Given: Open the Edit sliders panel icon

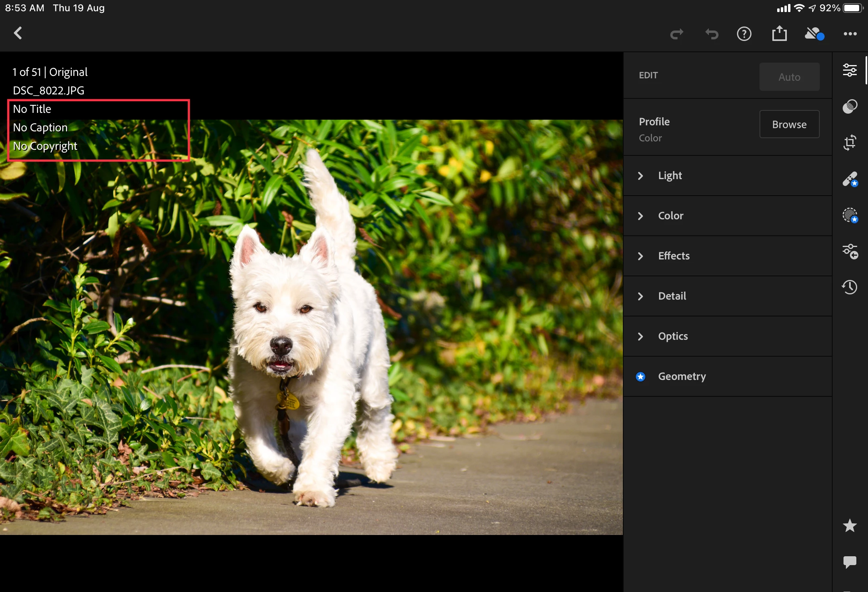Looking at the screenshot, I should (x=850, y=70).
